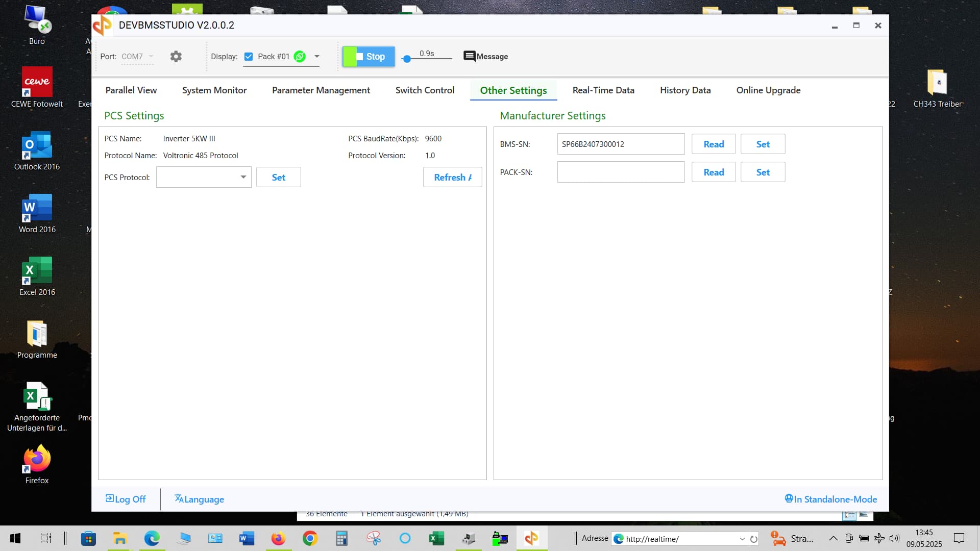980x551 pixels.
Task: Click Set next to PCS Protocol
Action: click(278, 177)
